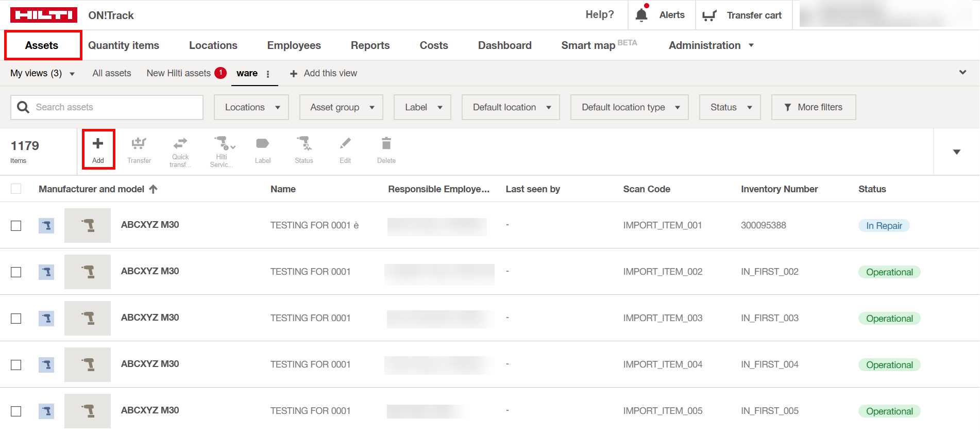Viewport: 980px width, 433px height.
Task: Open the asset thumbnail for IMPORT_ITEM_001
Action: 88,225
